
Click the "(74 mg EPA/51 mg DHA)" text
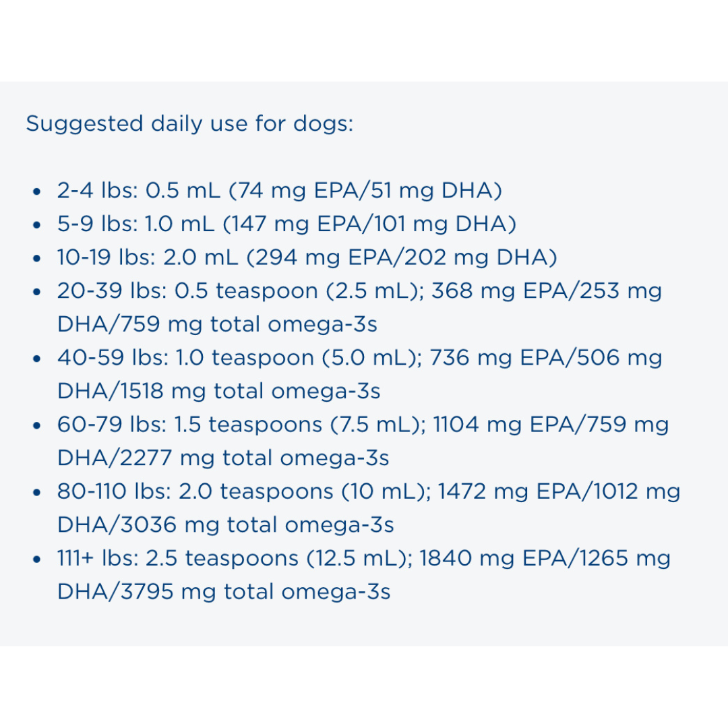365,191
